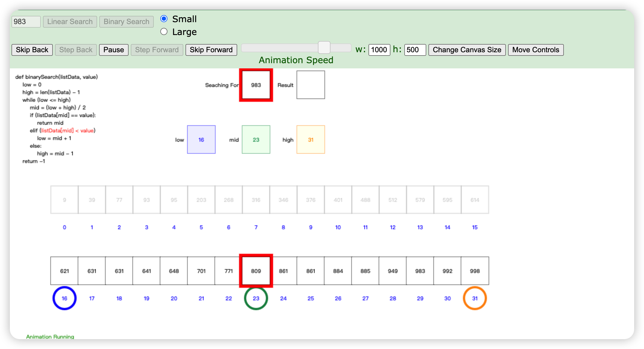This screenshot has height=349, width=644.
Task: Pause the running animation
Action: pyautogui.click(x=114, y=50)
